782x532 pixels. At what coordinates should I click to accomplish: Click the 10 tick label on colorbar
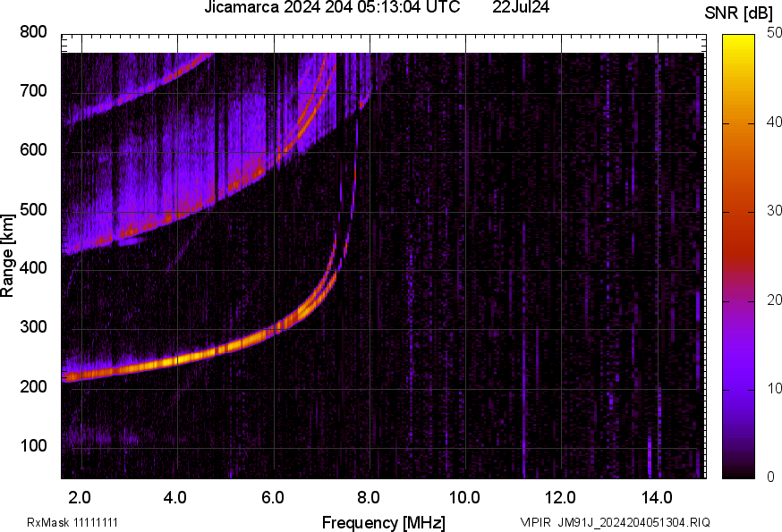[x=774, y=389]
